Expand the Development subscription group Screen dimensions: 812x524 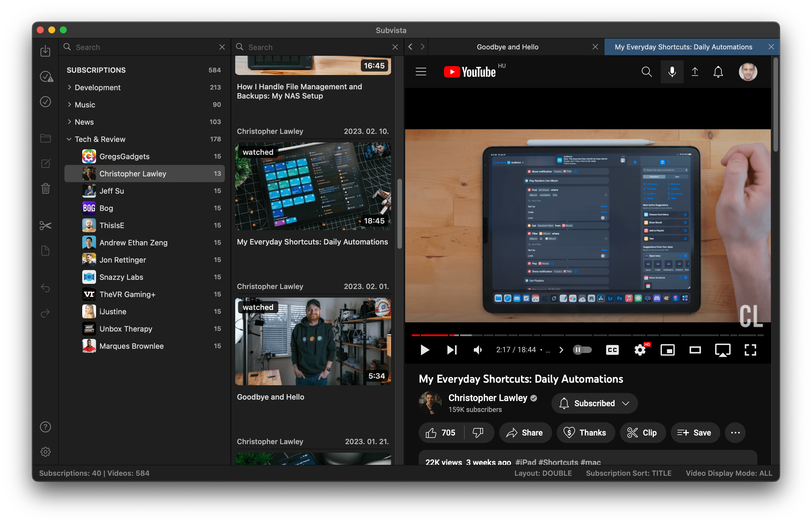70,87
